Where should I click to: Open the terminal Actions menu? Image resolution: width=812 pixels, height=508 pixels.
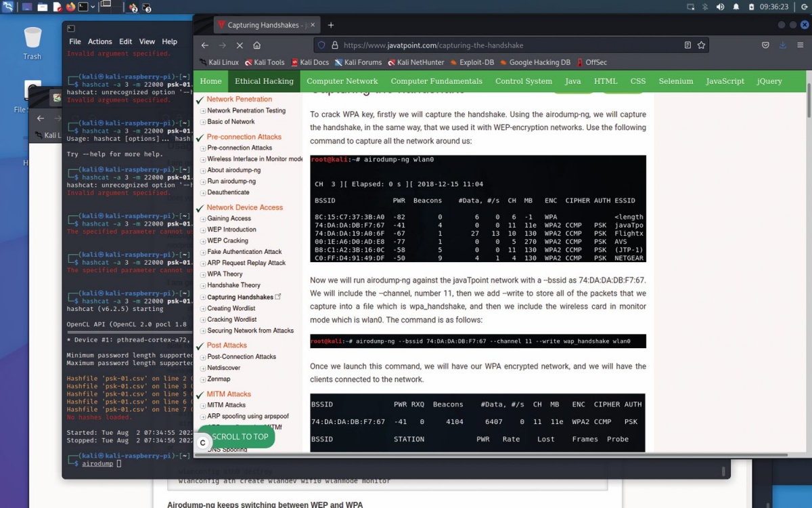click(x=100, y=41)
